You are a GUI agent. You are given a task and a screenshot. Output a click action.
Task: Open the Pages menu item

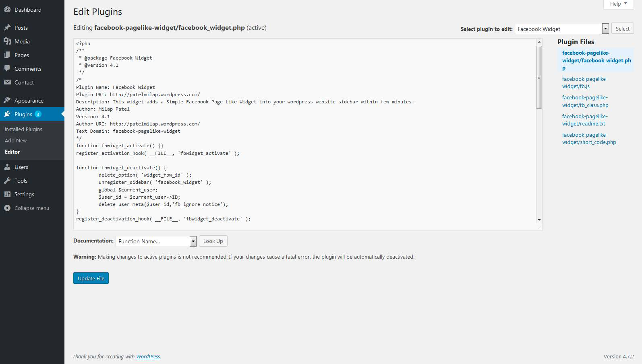click(32, 55)
